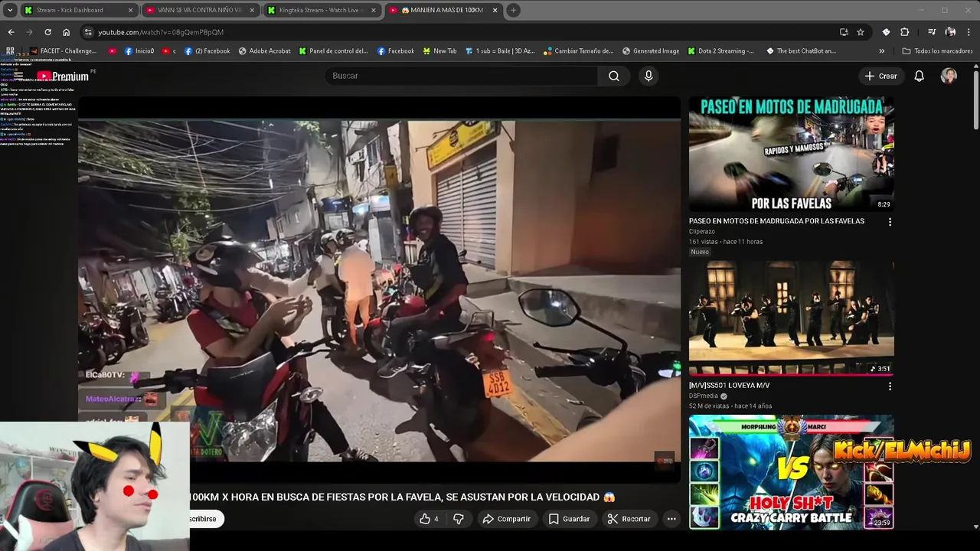Reload the YouTube page

point(47,32)
